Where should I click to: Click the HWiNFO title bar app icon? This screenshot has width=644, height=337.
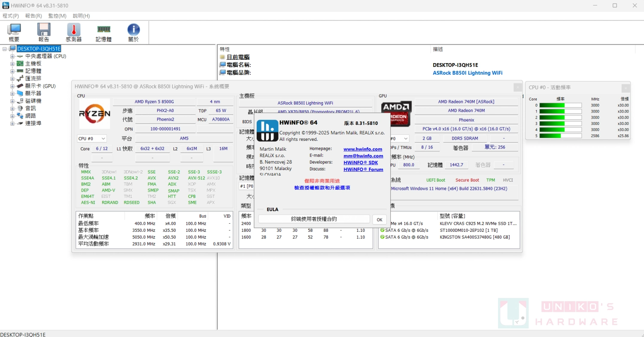5,5
